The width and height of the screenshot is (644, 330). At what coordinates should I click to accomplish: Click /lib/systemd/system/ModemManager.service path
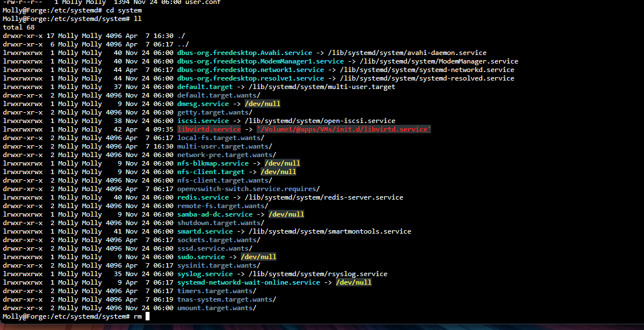[x=439, y=61]
